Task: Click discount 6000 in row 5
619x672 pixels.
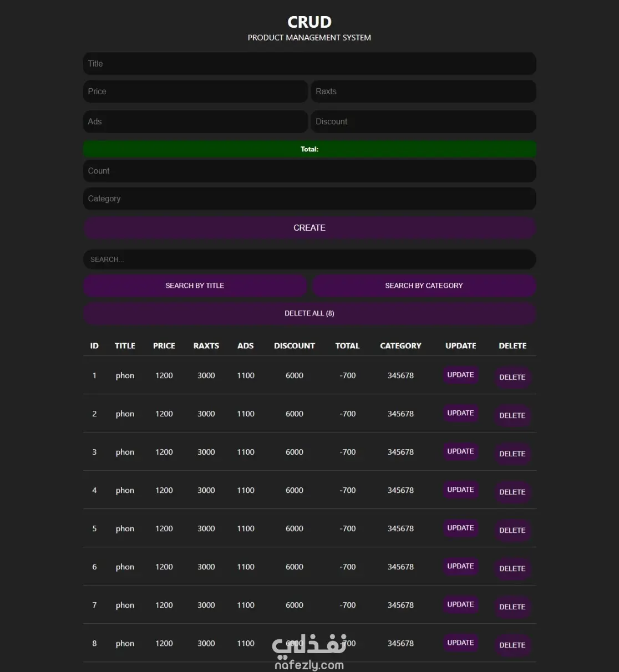Action: pos(295,528)
